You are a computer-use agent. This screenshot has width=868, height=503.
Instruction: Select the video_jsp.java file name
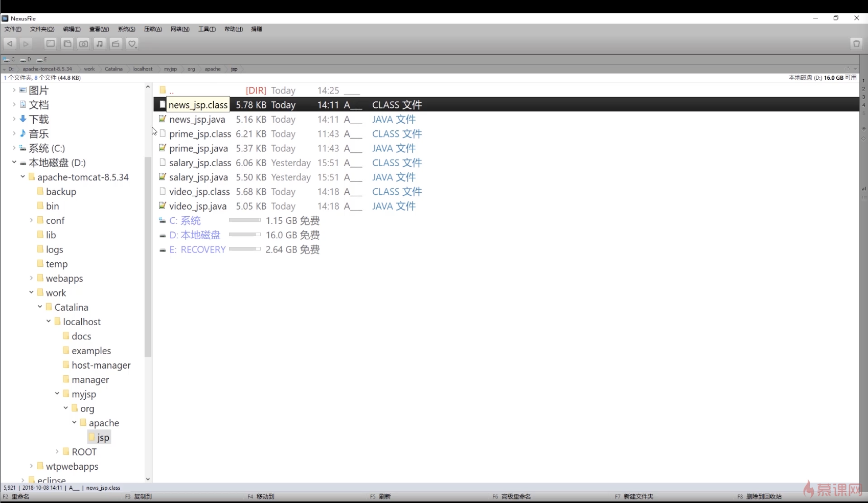[x=198, y=206]
